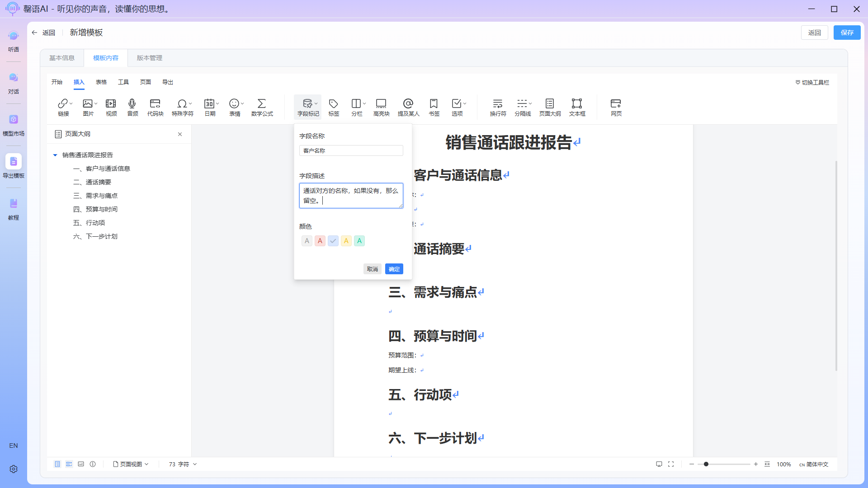The image size is (868, 488).
Task: Open the 图片 dropdown arrow
Action: coord(96,103)
